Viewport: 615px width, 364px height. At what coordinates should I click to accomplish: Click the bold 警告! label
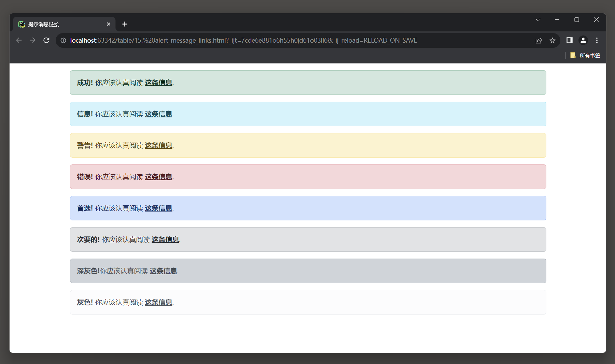pyautogui.click(x=85, y=145)
